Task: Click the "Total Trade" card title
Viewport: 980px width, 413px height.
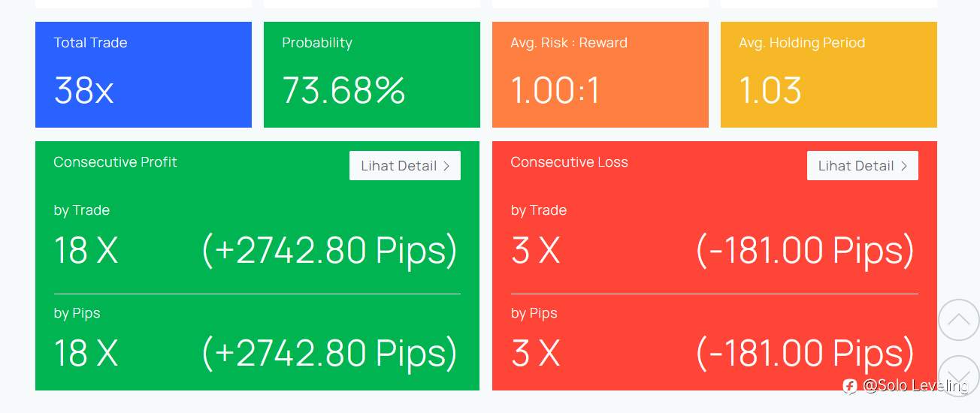Action: tap(90, 43)
